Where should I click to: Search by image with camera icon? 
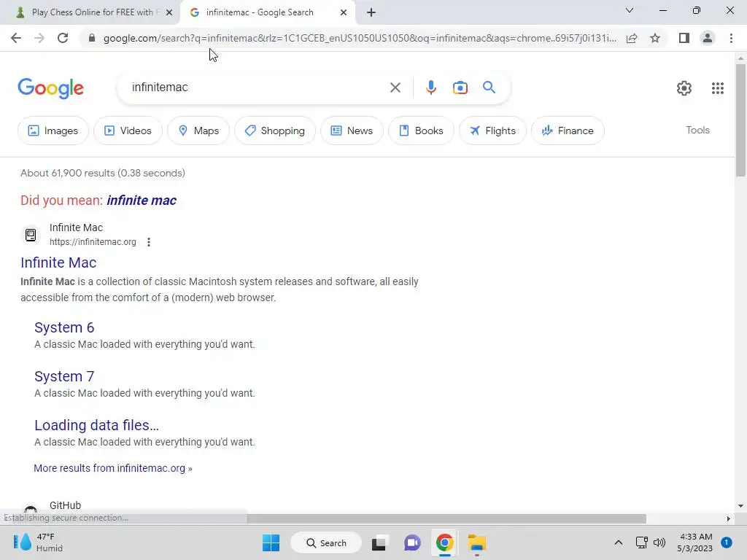coord(460,87)
